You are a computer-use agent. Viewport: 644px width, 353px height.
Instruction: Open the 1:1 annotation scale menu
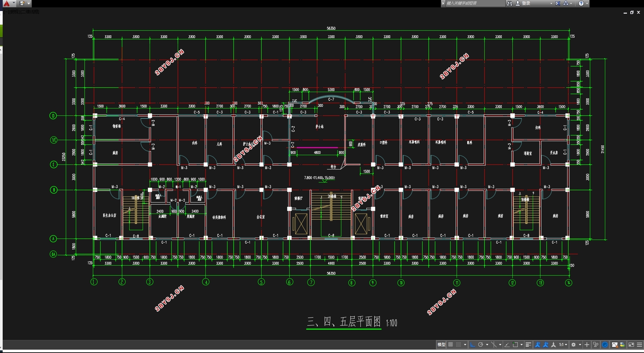pos(563,345)
